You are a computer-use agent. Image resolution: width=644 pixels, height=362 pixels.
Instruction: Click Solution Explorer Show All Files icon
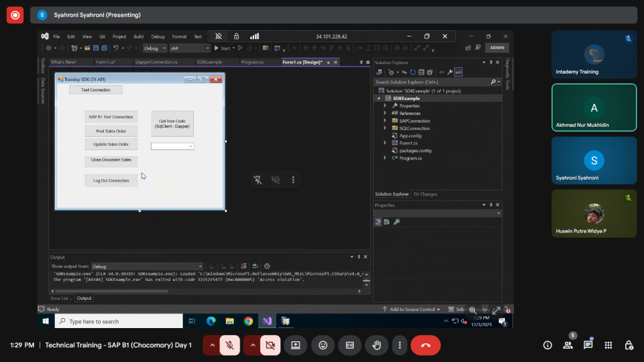coord(430,72)
